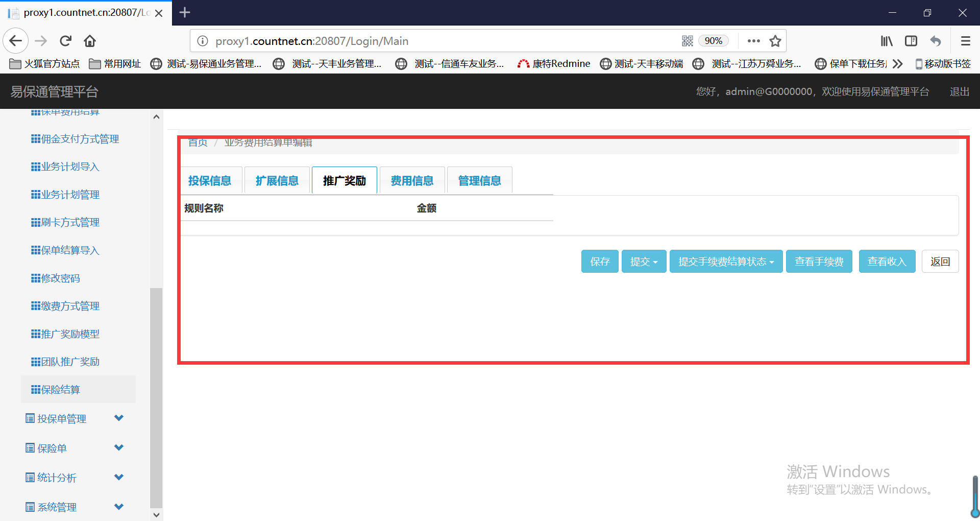Open 康特Redmine bookmark
Screen dimensions: 980x521
click(554, 64)
